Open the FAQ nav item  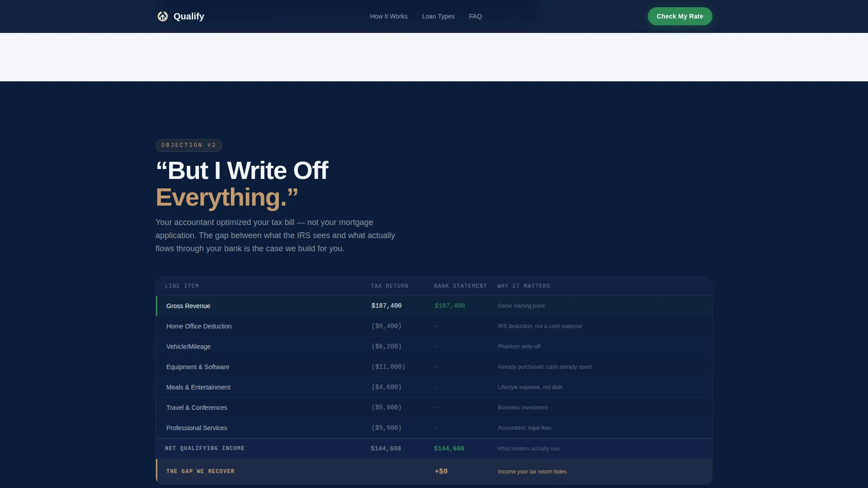point(475,16)
